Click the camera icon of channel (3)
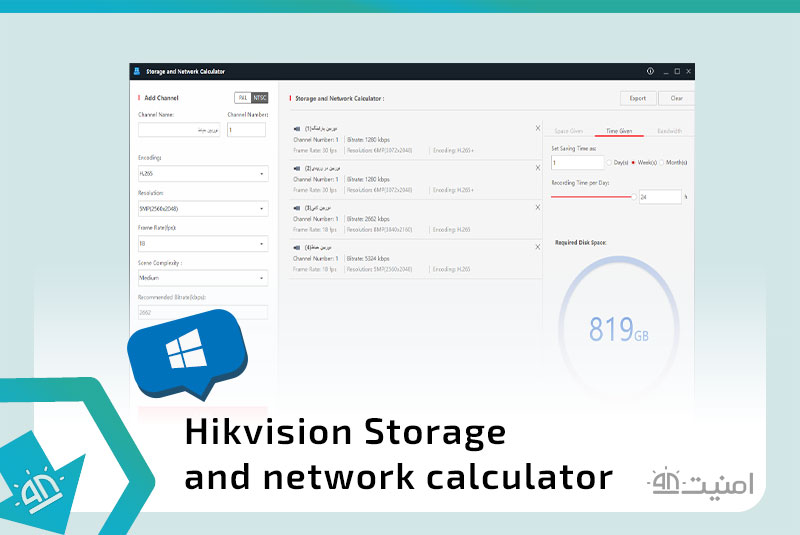Viewport: 800px width, 535px height. tap(297, 208)
